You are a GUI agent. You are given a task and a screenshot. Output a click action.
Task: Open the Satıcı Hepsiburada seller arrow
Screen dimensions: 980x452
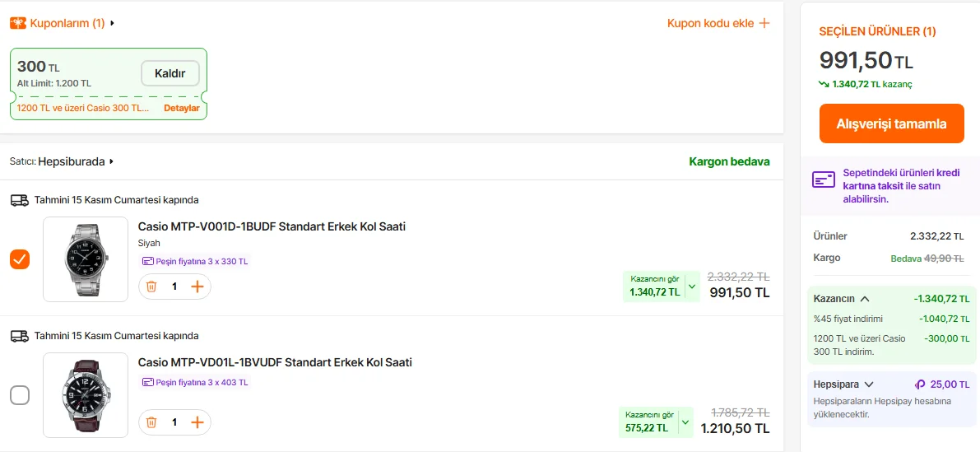coord(111,162)
